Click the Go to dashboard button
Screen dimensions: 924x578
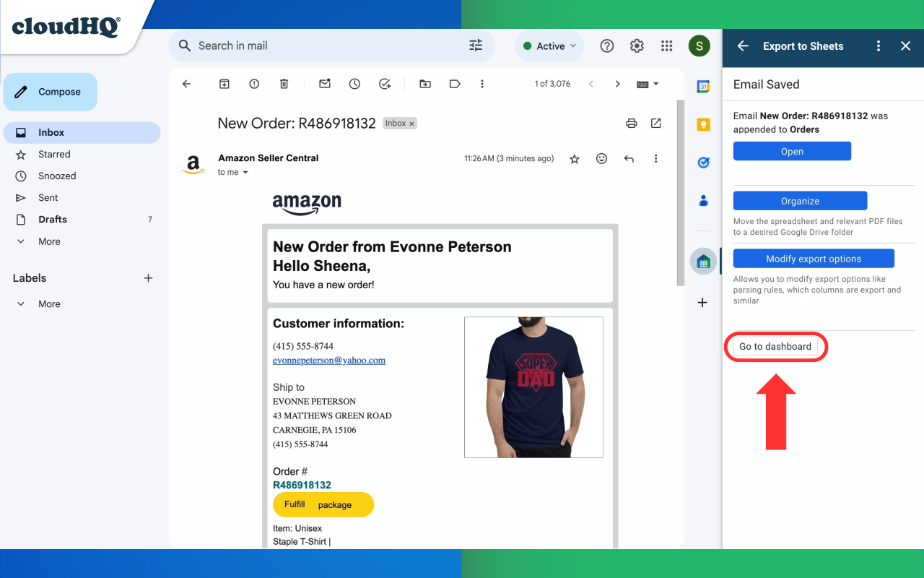tap(775, 346)
